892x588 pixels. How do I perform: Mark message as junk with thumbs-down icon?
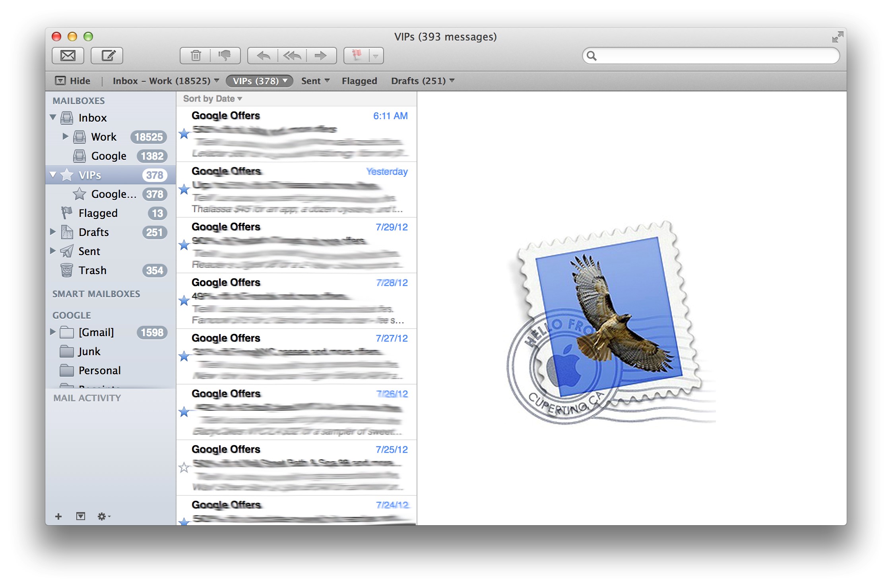225,56
